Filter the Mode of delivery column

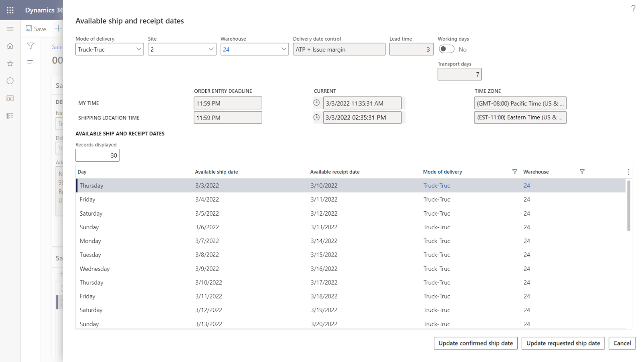click(514, 172)
